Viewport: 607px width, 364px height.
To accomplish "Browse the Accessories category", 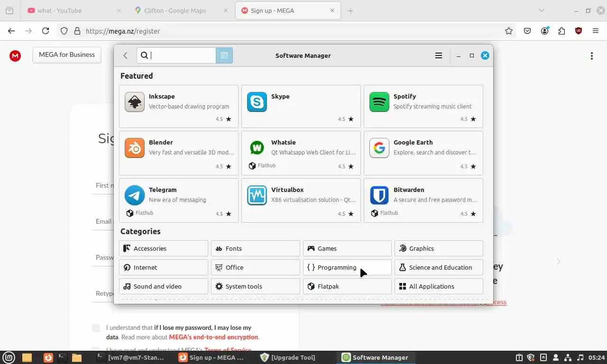I will 164,248.
